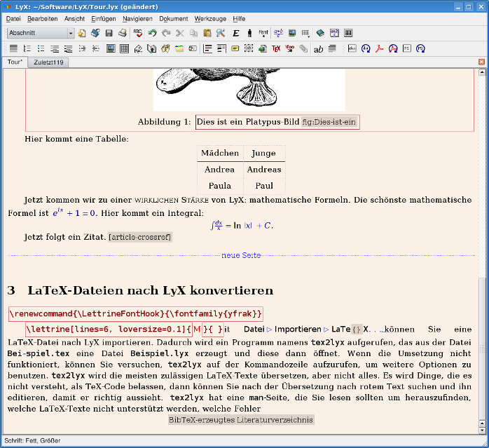489x448 pixels.
Task: Open the Navigieren menu
Action: click(137, 19)
